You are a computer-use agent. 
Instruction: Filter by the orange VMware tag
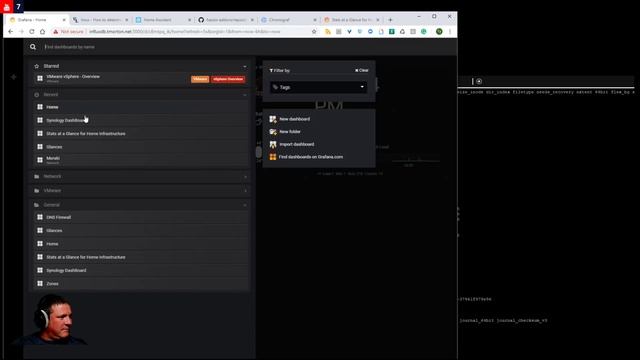[200, 79]
